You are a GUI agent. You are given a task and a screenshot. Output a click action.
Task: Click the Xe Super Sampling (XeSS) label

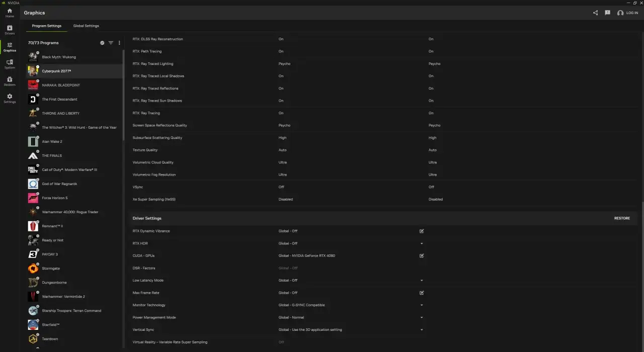[154, 199]
